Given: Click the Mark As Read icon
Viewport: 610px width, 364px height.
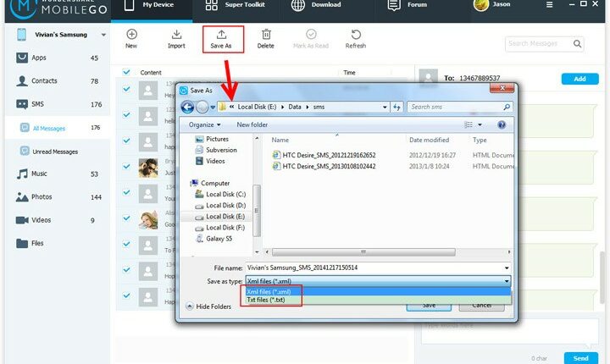Looking at the screenshot, I should pos(311,34).
